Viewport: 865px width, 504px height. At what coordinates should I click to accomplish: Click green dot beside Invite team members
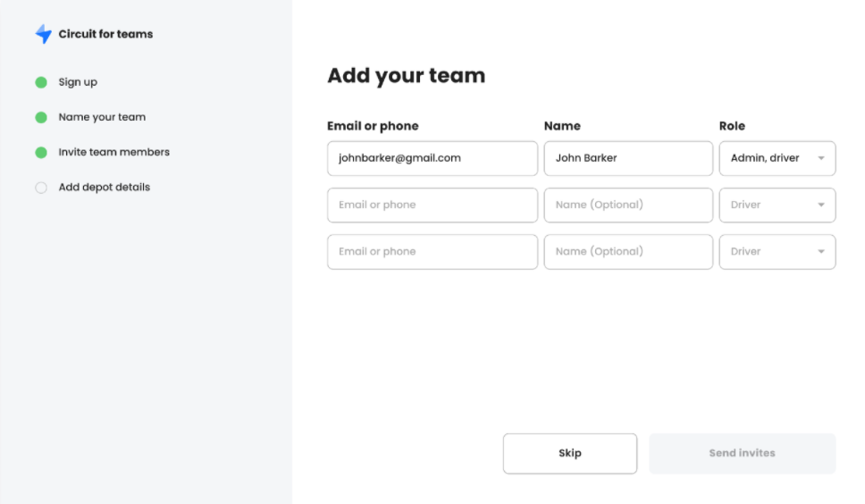click(x=41, y=152)
